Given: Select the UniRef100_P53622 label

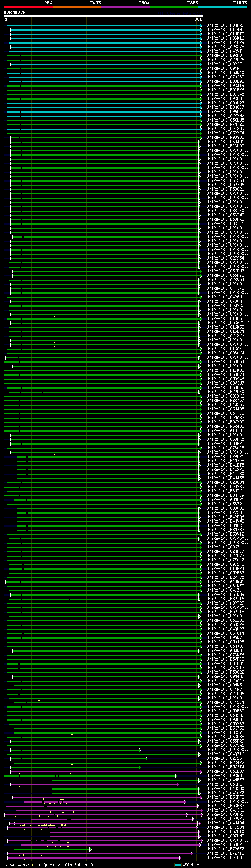Looking at the screenshot, I should tap(225, 672).
